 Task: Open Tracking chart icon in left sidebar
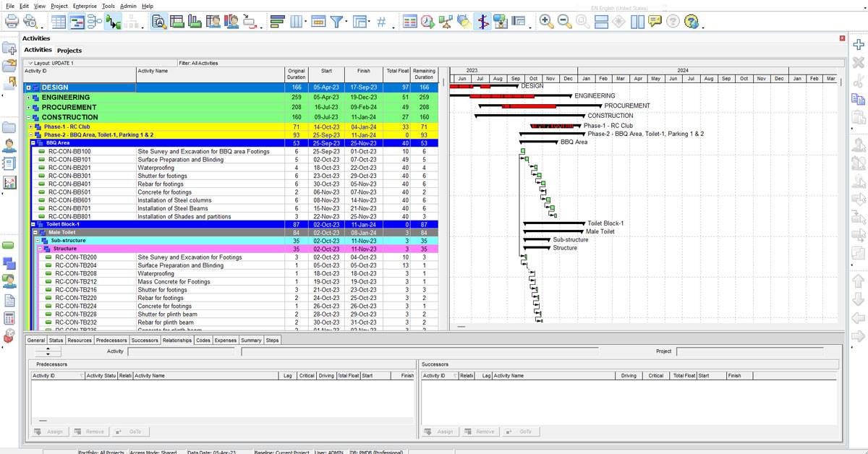click(9, 182)
